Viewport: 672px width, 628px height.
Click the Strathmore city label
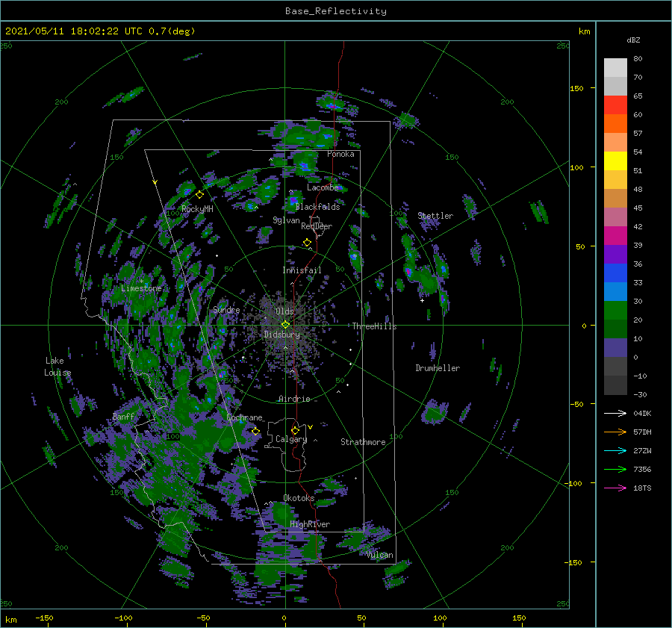[x=363, y=442]
